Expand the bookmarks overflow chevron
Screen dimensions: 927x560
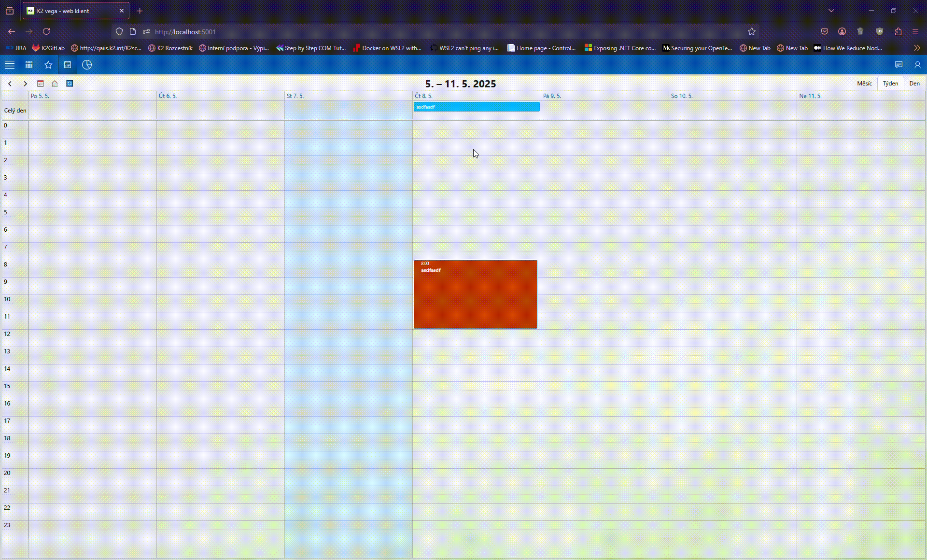[917, 48]
